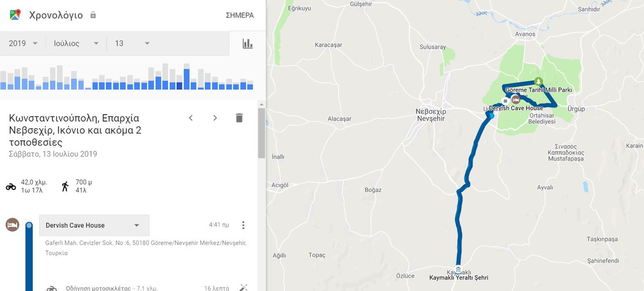This screenshot has width=644, height=291.
Task: Click the Kaymaklı Yeraltı Şehri museum marker
Action: pyautogui.click(x=458, y=269)
